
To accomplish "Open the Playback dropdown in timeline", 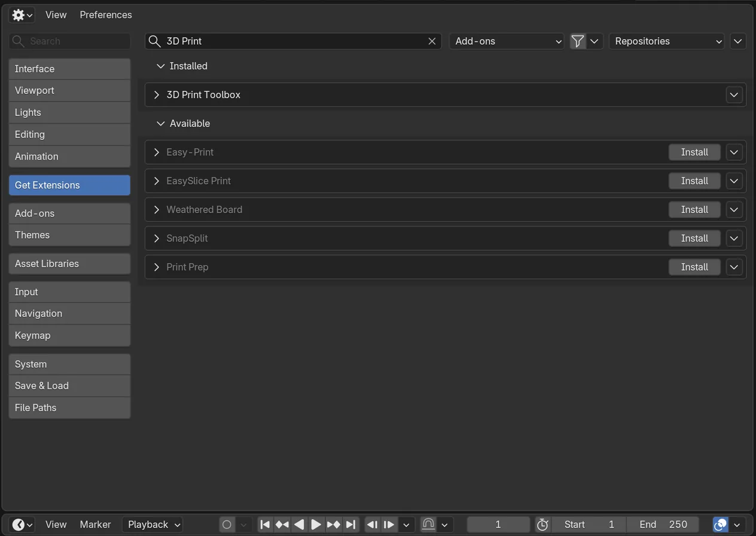I will 153,525.
